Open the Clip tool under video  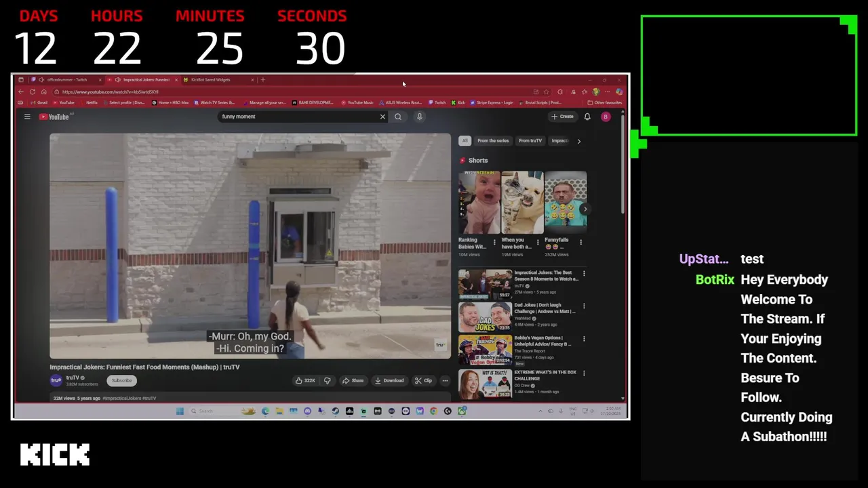(x=424, y=380)
